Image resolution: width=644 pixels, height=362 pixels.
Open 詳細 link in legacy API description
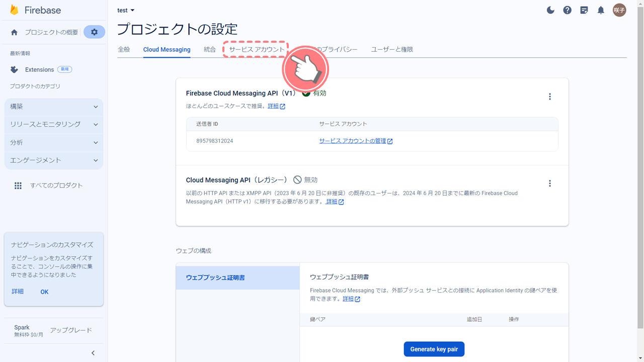pyautogui.click(x=335, y=202)
